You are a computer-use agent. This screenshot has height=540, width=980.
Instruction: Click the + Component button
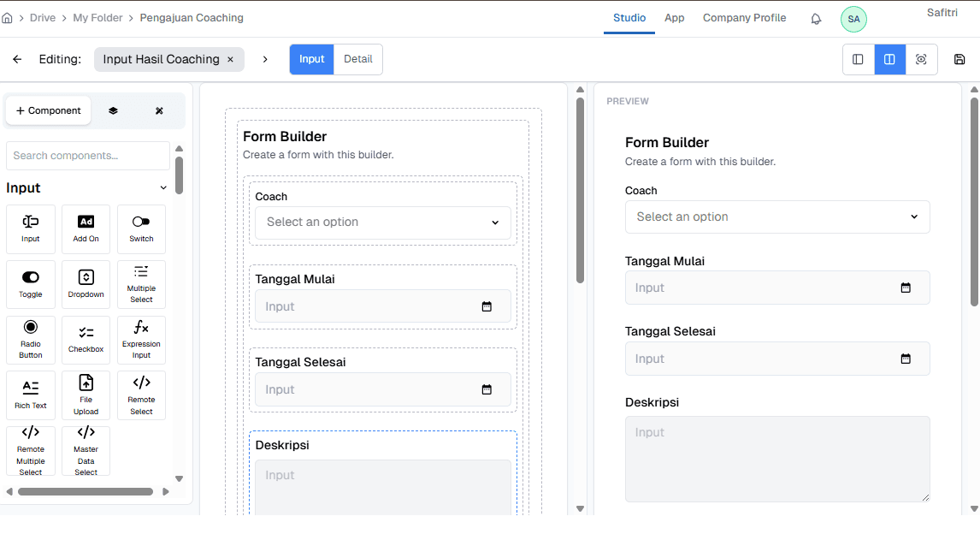point(48,110)
